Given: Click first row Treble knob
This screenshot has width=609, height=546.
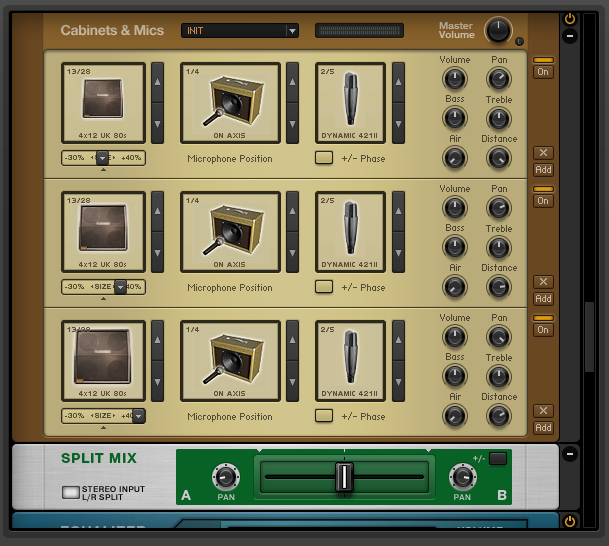Looking at the screenshot, I should point(499,119).
